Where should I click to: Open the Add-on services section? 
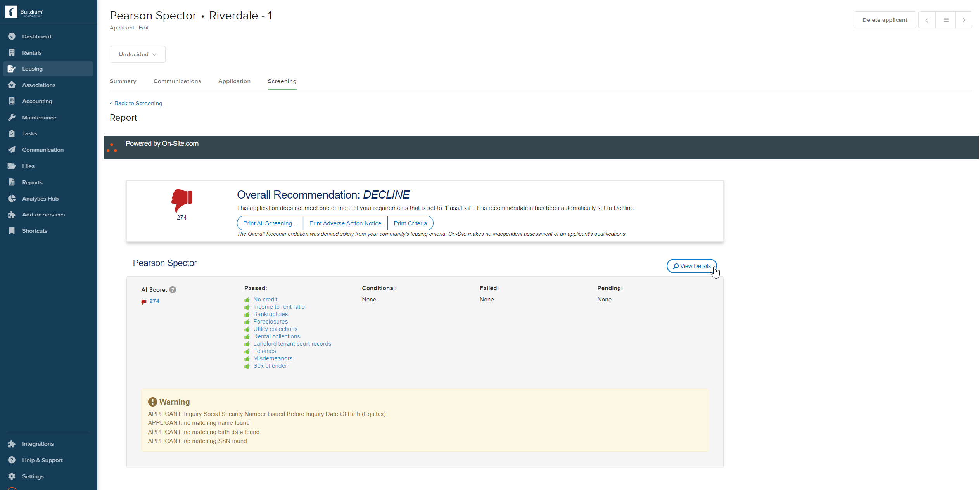tap(43, 215)
